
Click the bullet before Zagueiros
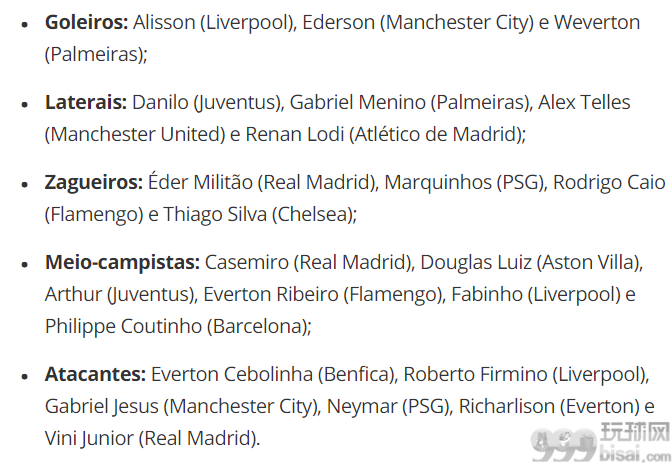pyautogui.click(x=24, y=184)
